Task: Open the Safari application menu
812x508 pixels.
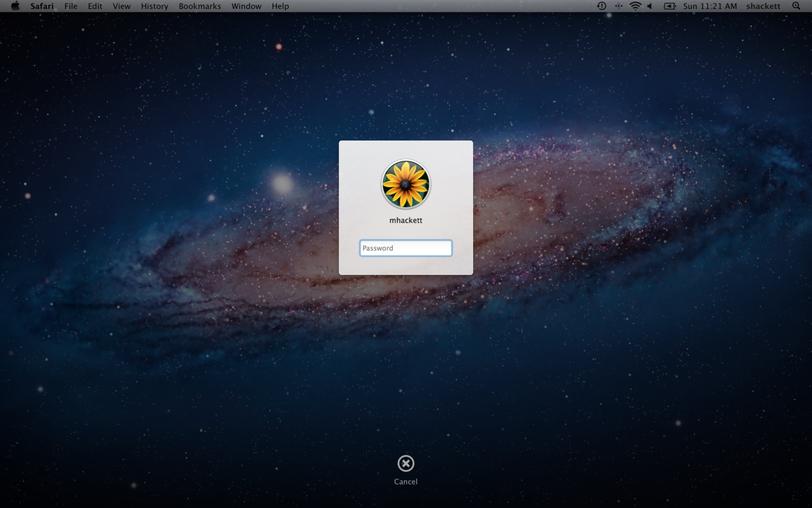Action: 42,6
